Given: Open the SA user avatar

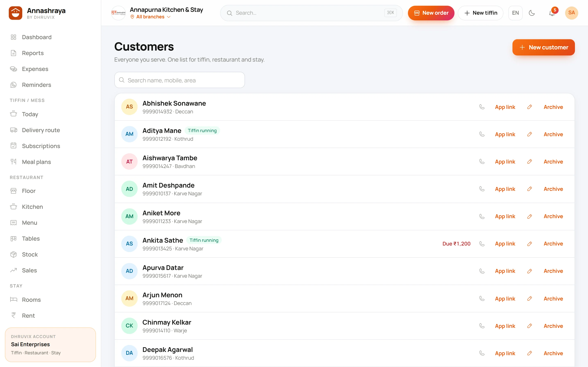Looking at the screenshot, I should click(x=571, y=13).
